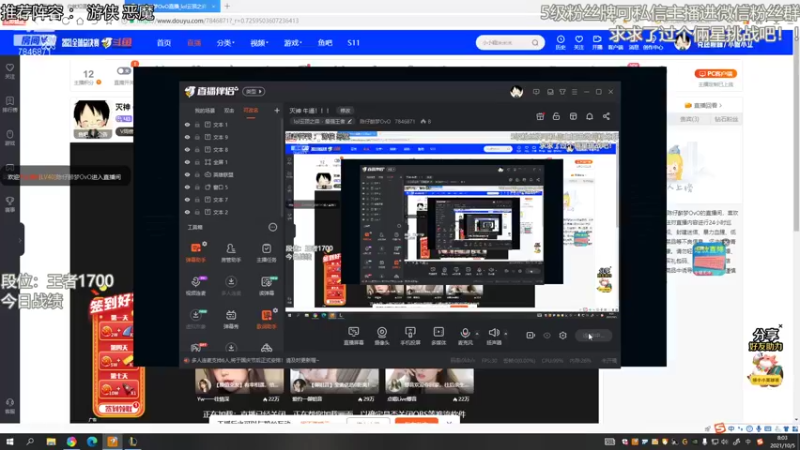Open 关注 heart icon in Douyu header

point(579,42)
